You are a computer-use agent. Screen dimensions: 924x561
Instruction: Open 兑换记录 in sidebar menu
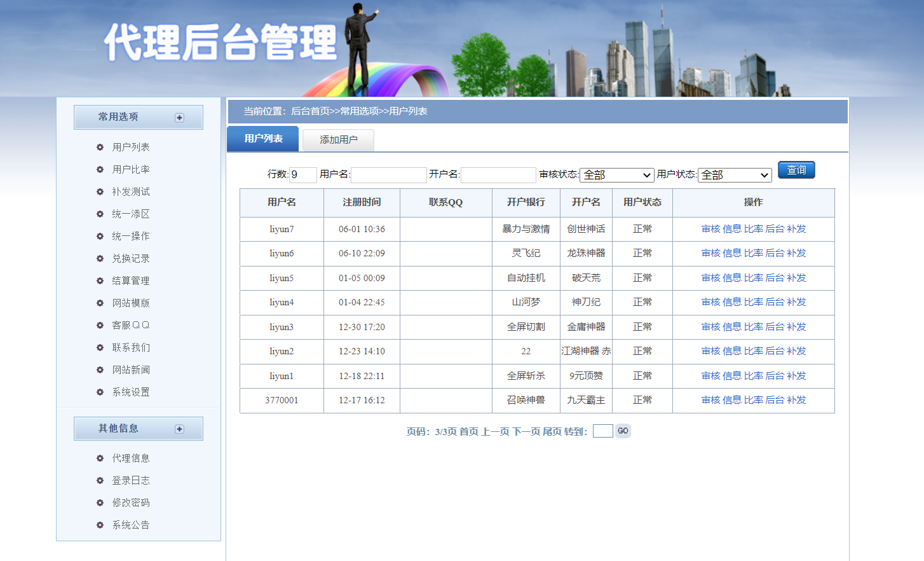(131, 258)
